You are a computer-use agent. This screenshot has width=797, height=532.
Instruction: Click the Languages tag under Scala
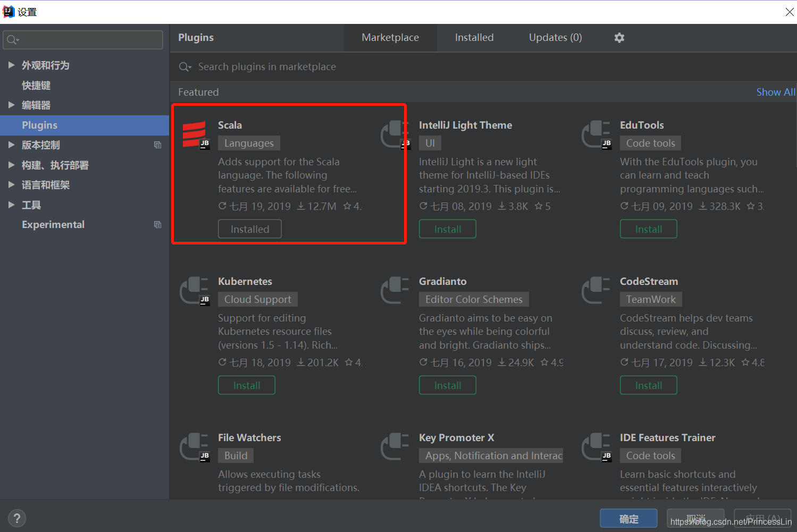[x=249, y=143]
